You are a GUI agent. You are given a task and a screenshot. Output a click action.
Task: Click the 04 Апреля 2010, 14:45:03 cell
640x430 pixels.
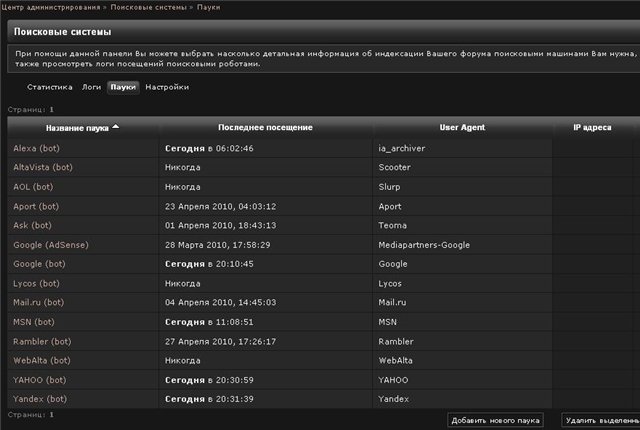pyautogui.click(x=265, y=302)
